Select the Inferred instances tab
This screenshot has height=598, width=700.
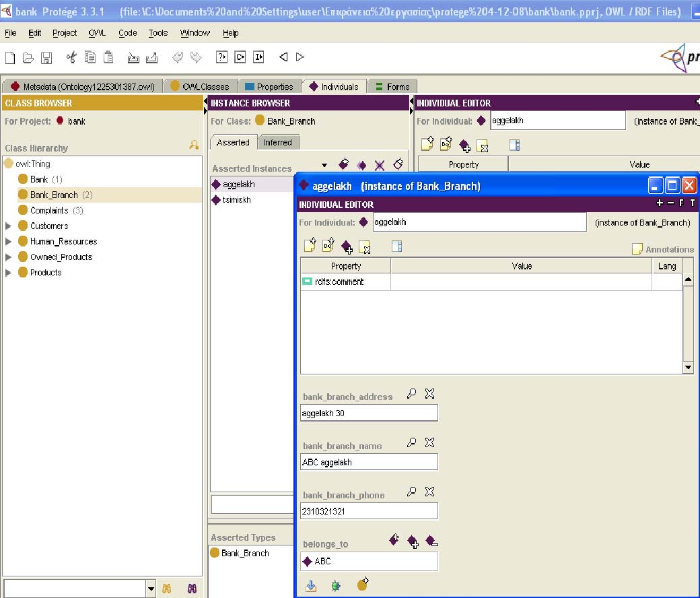click(278, 143)
